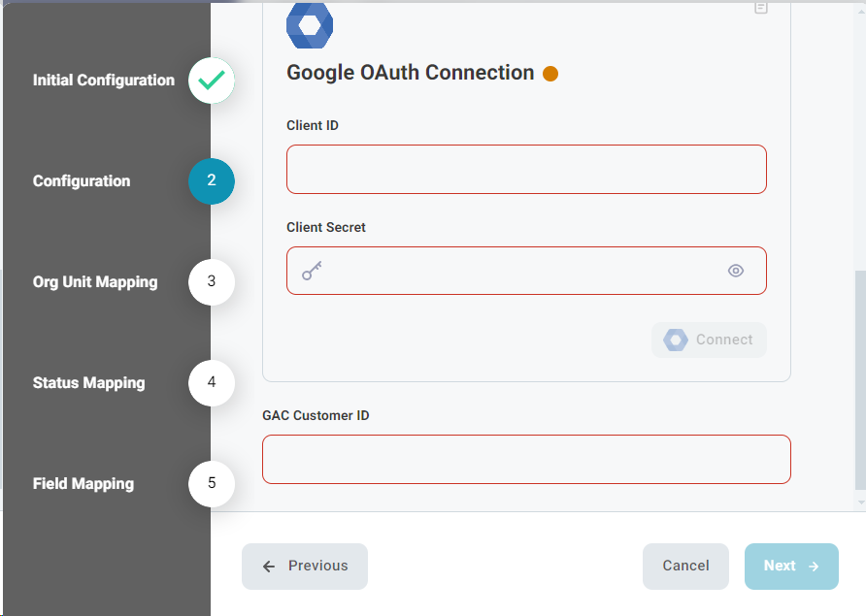Open the Configuration step label
The image size is (866, 616).
click(x=82, y=181)
